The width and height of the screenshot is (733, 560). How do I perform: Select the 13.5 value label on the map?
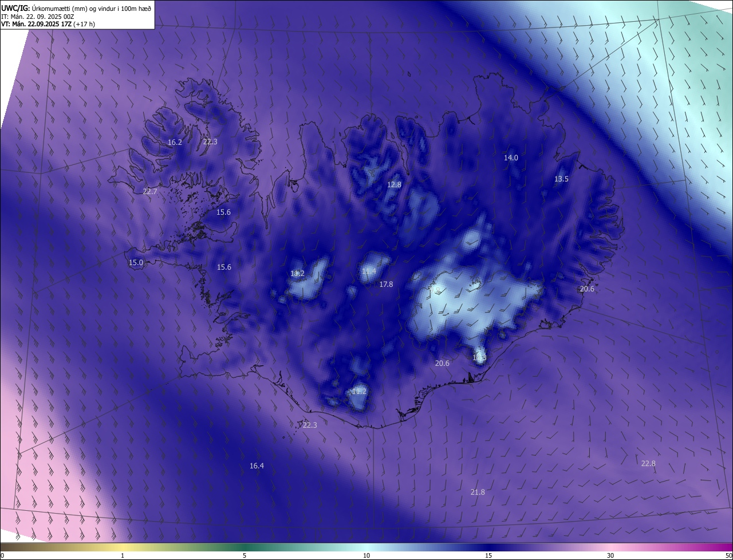[561, 179]
